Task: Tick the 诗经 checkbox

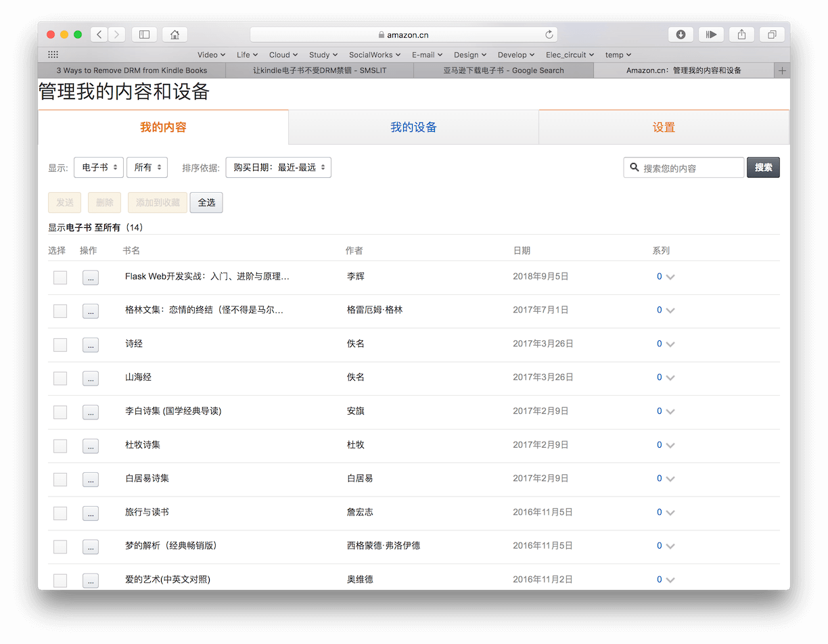Action: [60, 345]
